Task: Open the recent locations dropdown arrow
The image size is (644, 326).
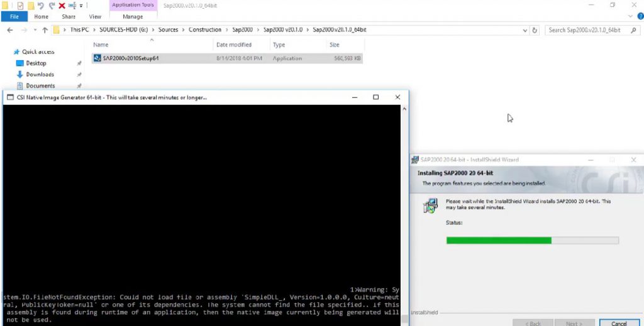Action: coord(35,30)
